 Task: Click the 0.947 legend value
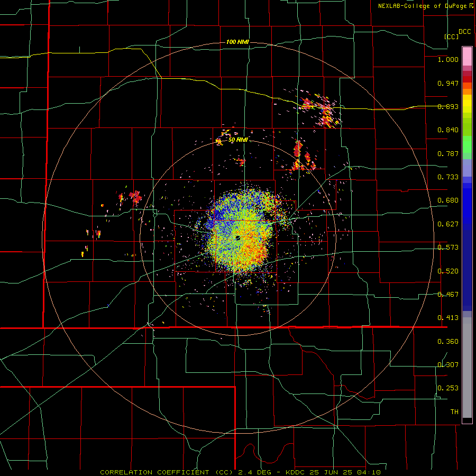pos(448,83)
